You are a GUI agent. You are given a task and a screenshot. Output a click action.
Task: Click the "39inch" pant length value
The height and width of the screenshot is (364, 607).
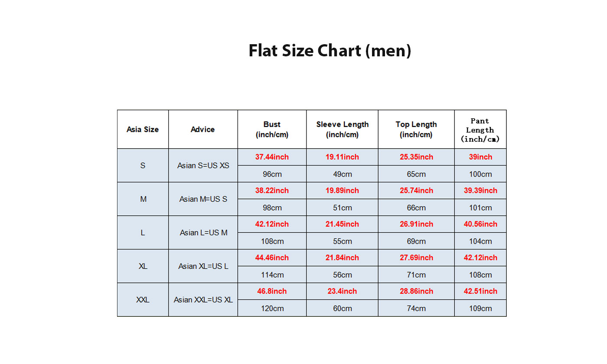(x=480, y=157)
